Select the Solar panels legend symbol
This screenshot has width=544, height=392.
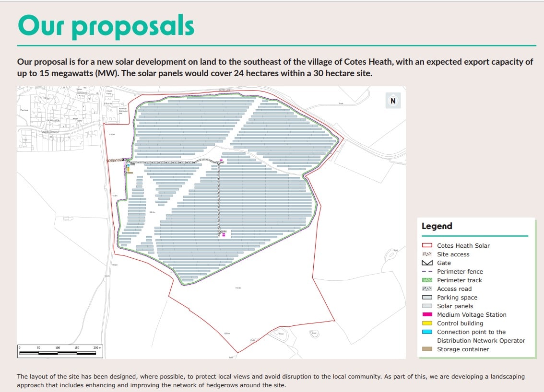pos(427,306)
